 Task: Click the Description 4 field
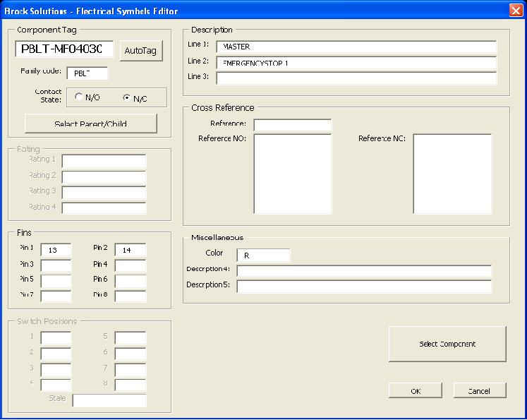click(x=364, y=271)
